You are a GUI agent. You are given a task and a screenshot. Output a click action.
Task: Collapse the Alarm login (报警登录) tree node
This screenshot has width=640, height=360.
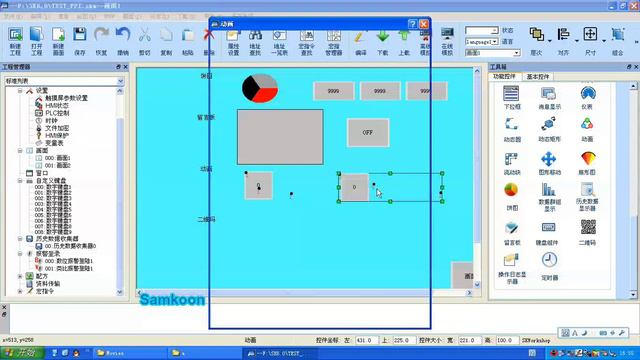(20, 253)
